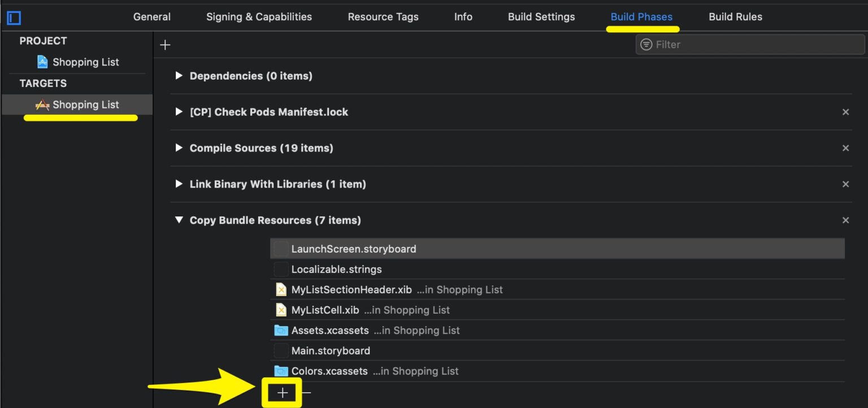Click the MyListCell.xib file icon
Viewport: 868px width, 408px height.
point(281,310)
